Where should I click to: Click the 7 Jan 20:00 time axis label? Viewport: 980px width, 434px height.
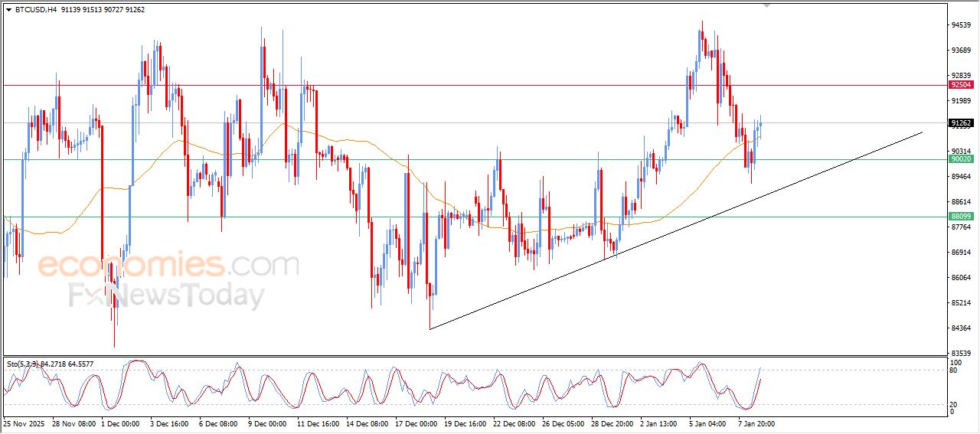tap(757, 423)
